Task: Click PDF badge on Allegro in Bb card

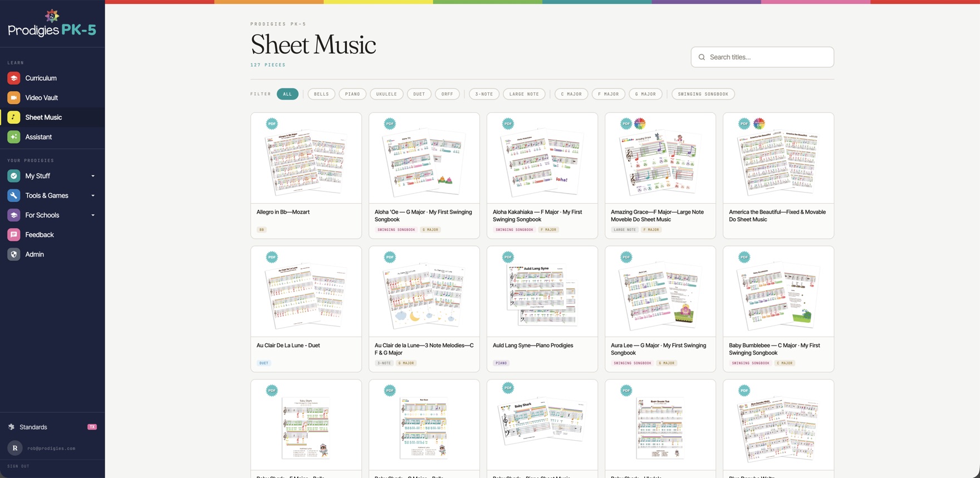Action: pos(272,124)
